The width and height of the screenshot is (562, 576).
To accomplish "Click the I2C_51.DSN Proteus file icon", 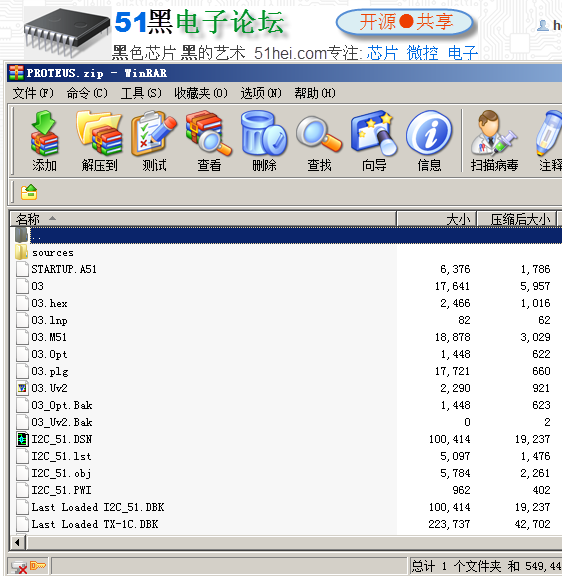I will pyautogui.click(x=22, y=439).
